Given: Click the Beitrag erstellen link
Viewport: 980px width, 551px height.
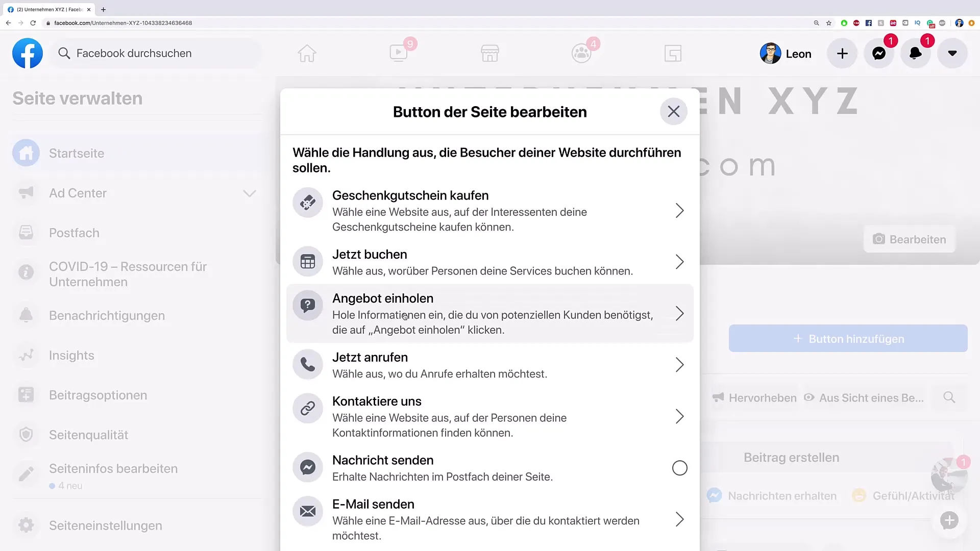Looking at the screenshot, I should [x=792, y=457].
